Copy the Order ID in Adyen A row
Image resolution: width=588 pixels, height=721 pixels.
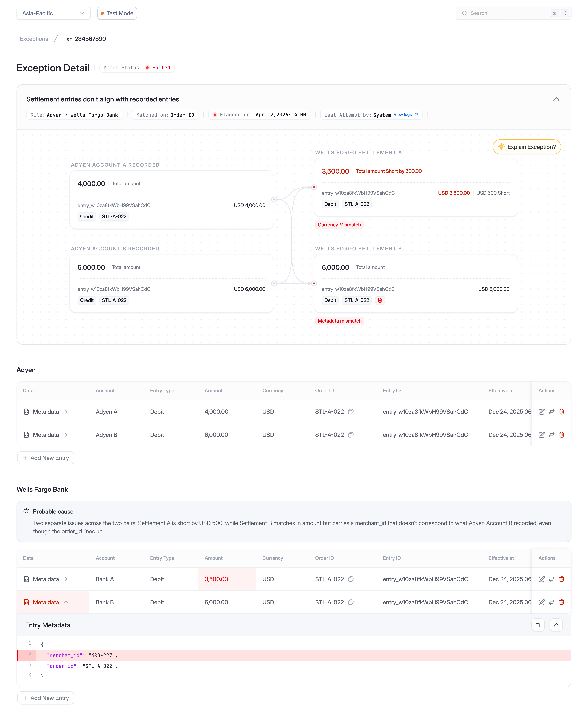point(351,412)
